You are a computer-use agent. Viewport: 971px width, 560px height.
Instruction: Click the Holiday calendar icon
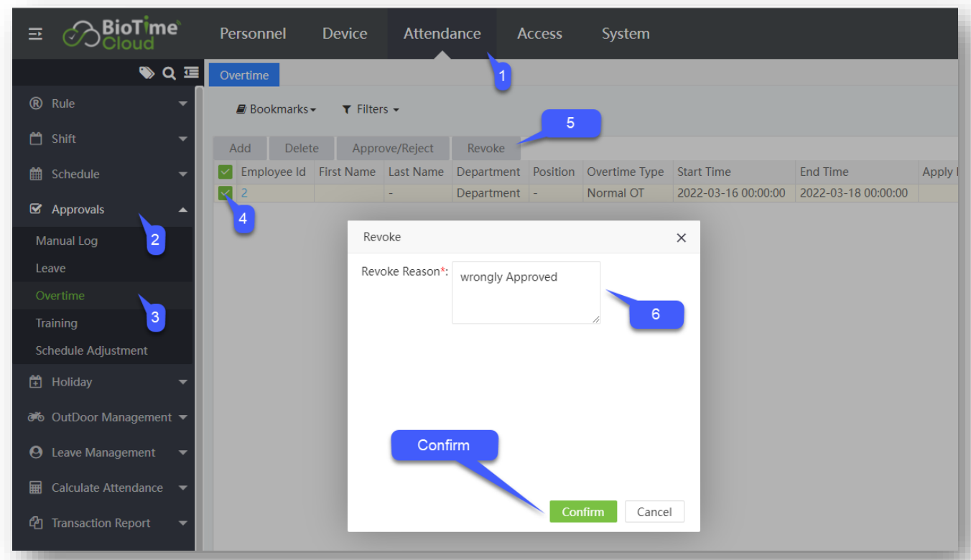tap(35, 382)
